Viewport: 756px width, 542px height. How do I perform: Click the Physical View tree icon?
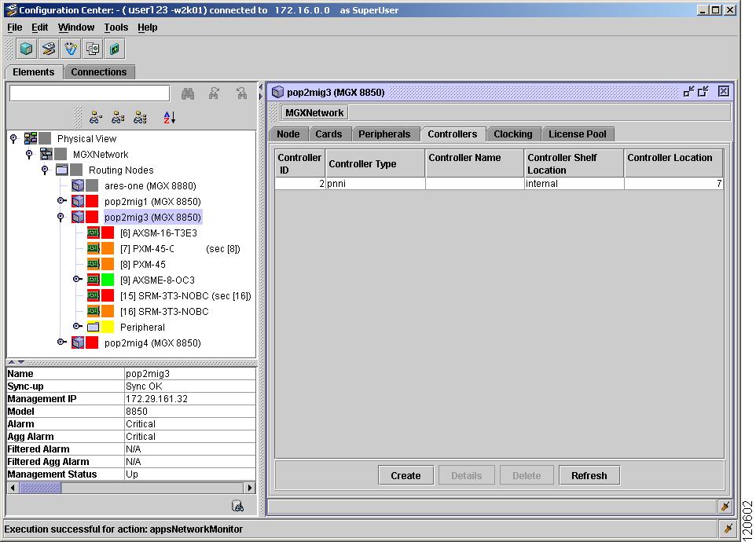tap(31, 139)
